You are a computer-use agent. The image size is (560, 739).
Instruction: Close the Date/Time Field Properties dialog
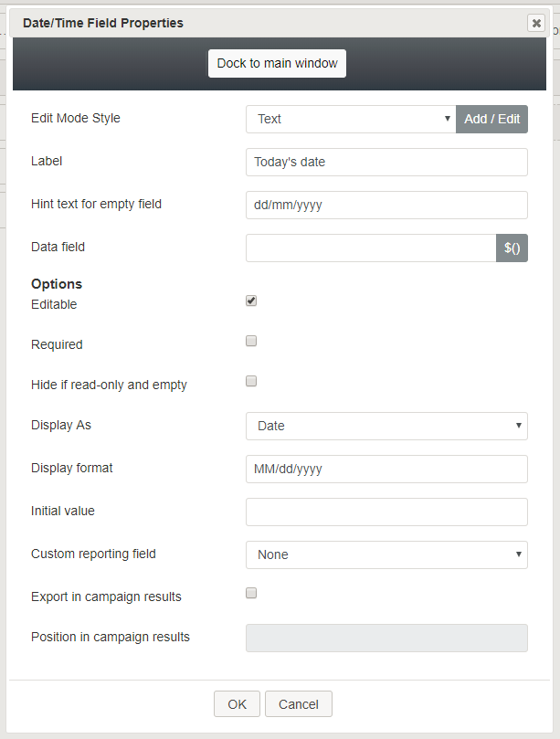(x=536, y=23)
